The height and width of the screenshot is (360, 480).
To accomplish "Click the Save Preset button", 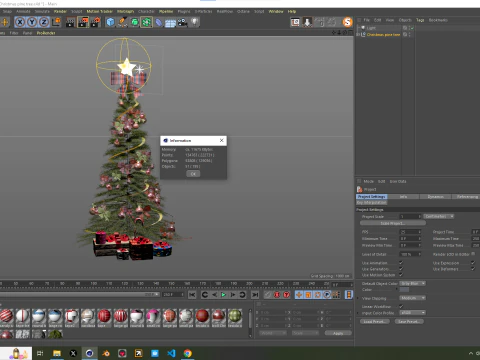I will [409, 322].
